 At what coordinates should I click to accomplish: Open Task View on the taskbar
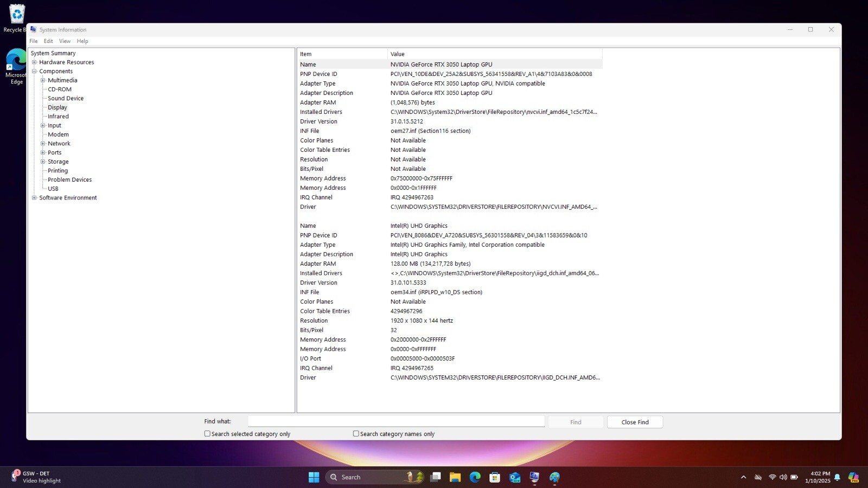pyautogui.click(x=435, y=477)
